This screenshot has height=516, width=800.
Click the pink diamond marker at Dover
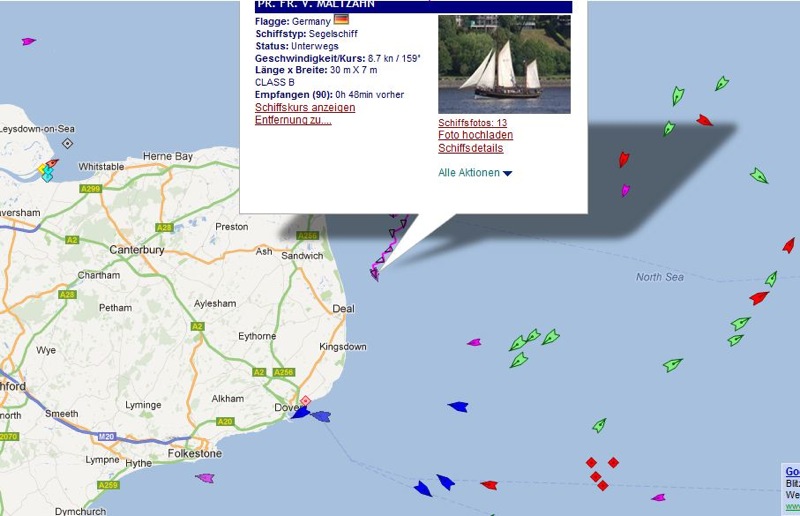tap(305, 401)
